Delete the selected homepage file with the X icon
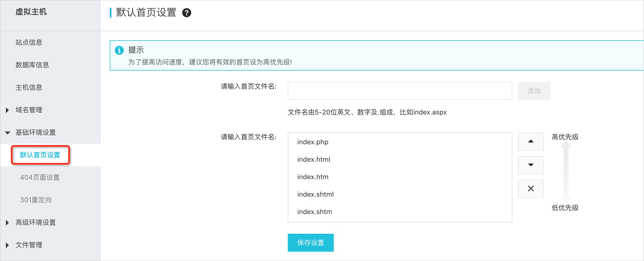644x261 pixels. tap(530, 188)
